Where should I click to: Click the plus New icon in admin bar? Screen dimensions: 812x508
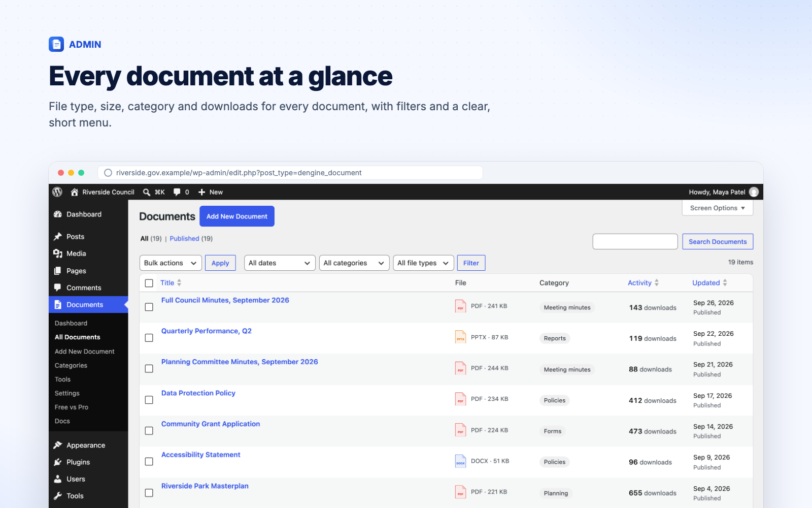[202, 192]
